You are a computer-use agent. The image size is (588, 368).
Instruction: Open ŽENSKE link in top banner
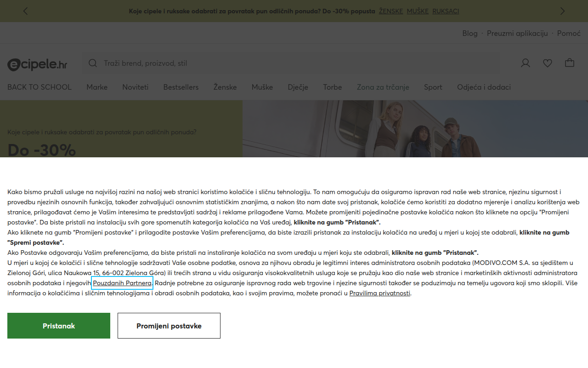[x=391, y=11]
